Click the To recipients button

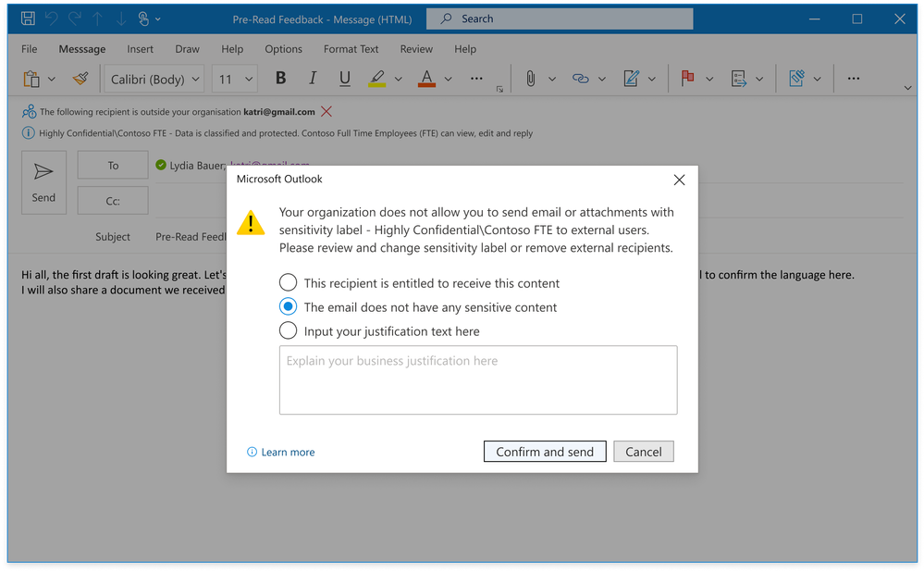pos(113,165)
